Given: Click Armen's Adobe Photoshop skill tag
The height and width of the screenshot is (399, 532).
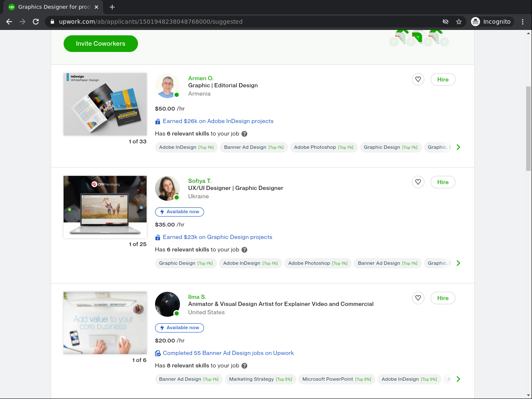Looking at the screenshot, I should point(324,147).
